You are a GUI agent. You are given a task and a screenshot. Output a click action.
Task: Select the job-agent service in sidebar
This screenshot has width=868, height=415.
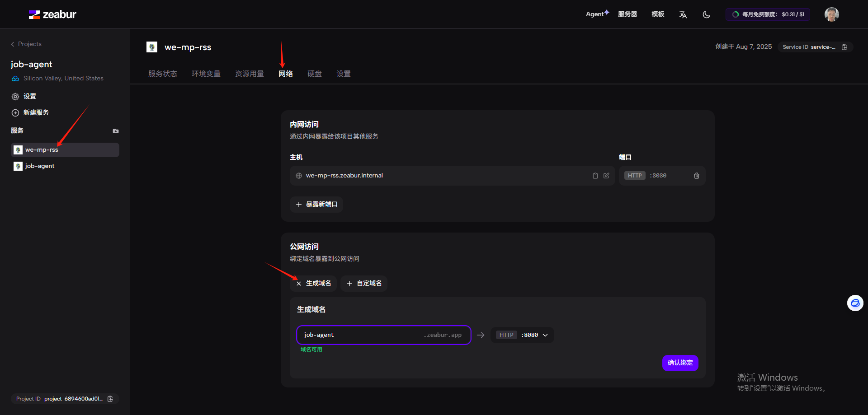(x=65, y=166)
